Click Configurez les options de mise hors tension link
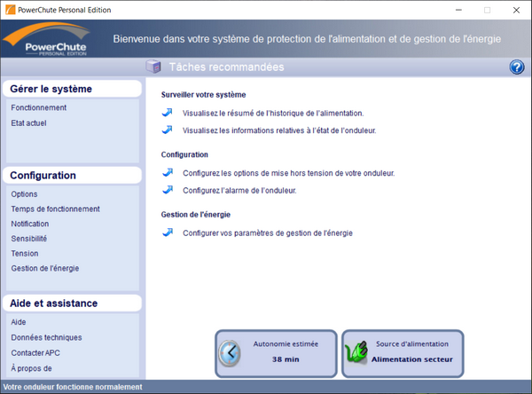The image size is (532, 394). click(289, 173)
